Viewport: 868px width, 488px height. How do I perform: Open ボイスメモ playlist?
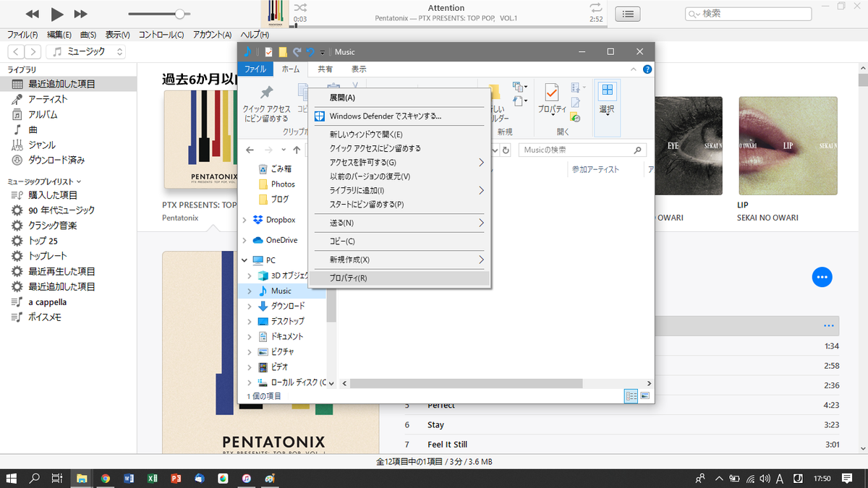[45, 317]
